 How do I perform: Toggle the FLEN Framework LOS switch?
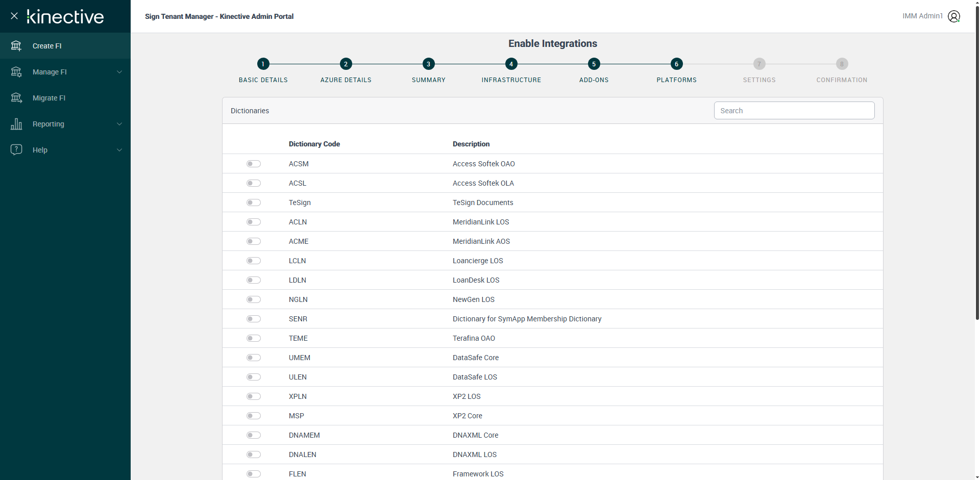(x=254, y=474)
